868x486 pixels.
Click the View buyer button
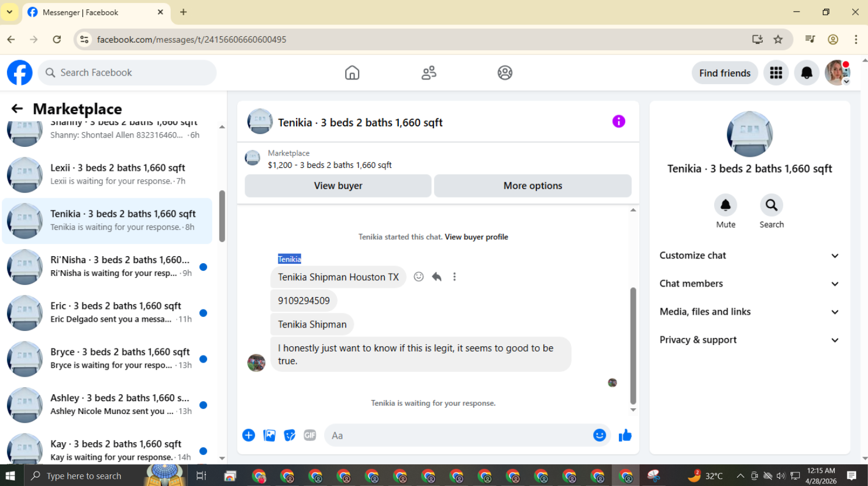pyautogui.click(x=338, y=185)
